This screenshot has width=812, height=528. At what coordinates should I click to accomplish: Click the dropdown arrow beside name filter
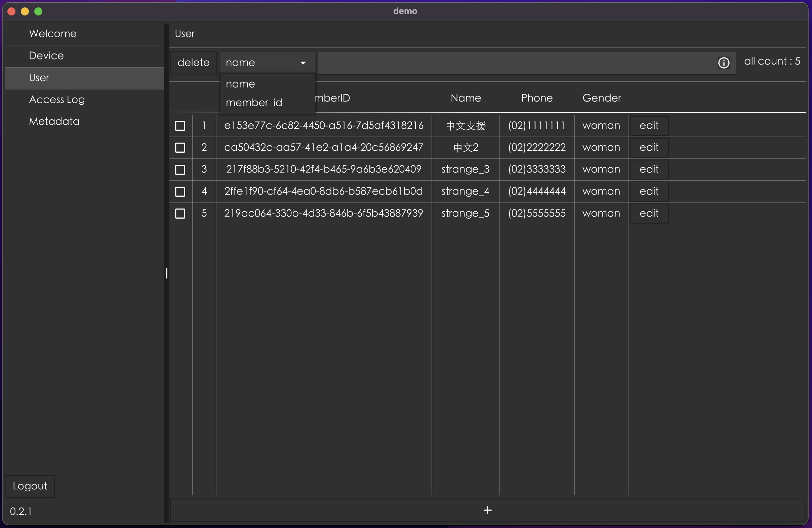coord(302,63)
